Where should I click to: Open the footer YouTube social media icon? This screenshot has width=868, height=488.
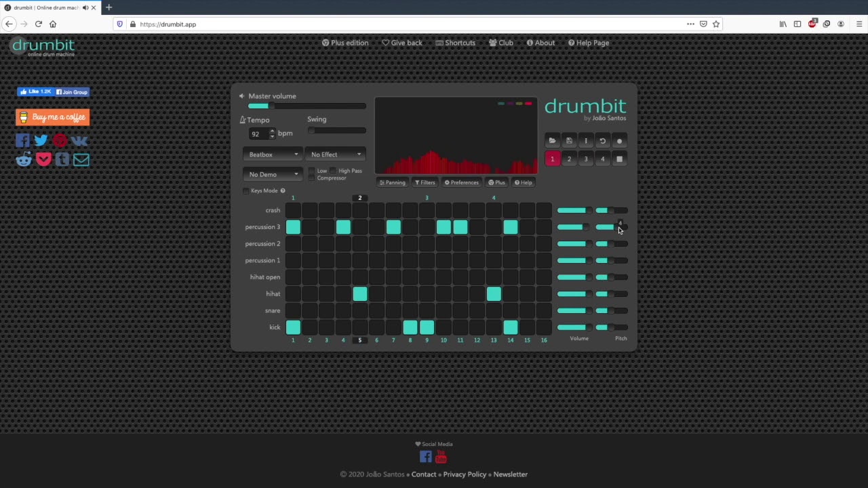click(441, 457)
